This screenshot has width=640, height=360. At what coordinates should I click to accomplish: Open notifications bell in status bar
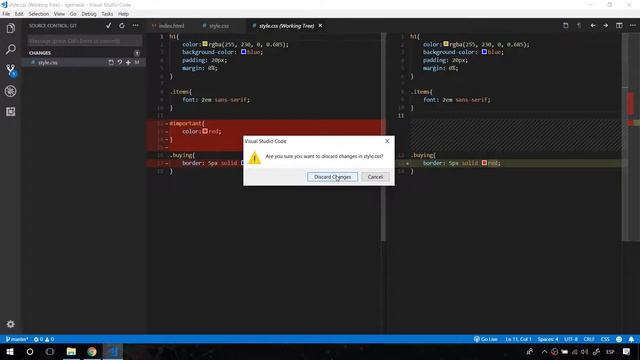pos(631,339)
